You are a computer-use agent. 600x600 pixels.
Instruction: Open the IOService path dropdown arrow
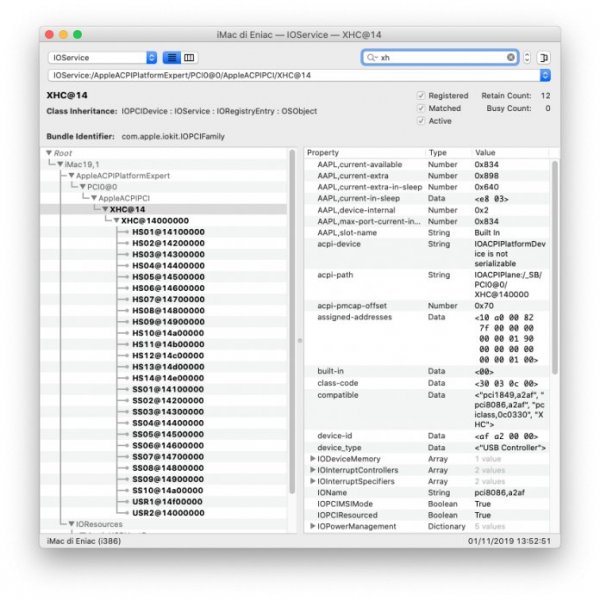point(545,75)
